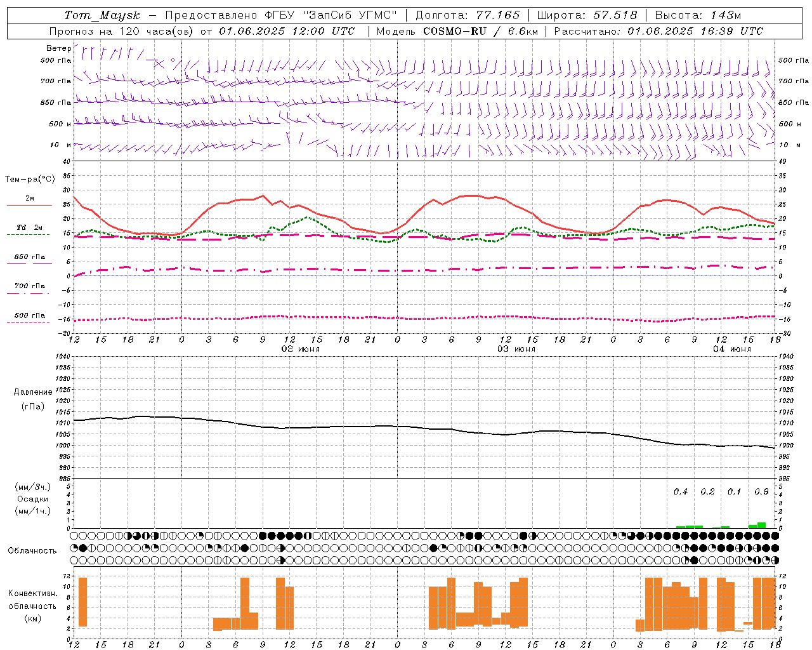Click 985 on the right pressure axis
The width and height of the screenshot is (812, 650).
click(x=785, y=479)
